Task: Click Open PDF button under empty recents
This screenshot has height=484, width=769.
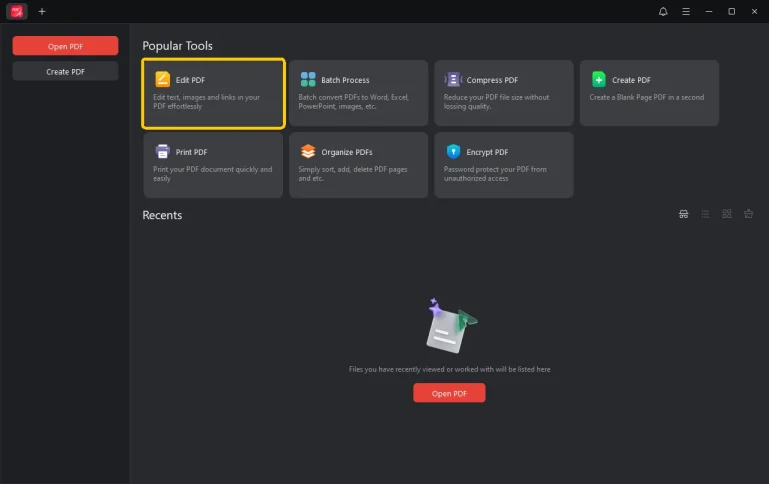Action: (x=449, y=394)
